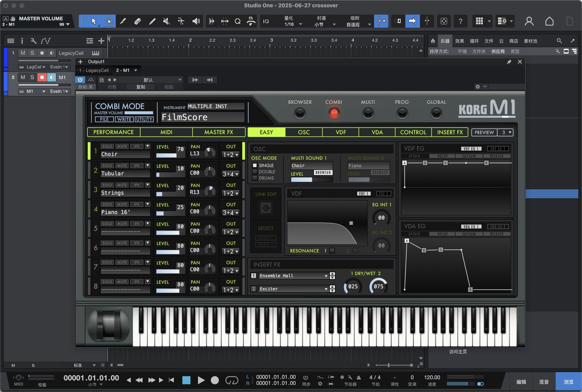582x392 pixels.
Task: Open track inspector info icon
Action: point(22,41)
